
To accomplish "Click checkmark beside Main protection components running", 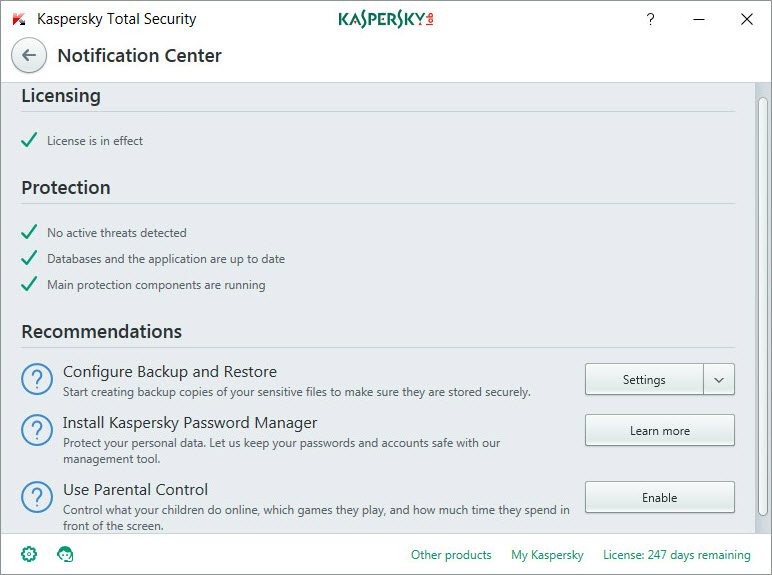I will click(x=29, y=285).
